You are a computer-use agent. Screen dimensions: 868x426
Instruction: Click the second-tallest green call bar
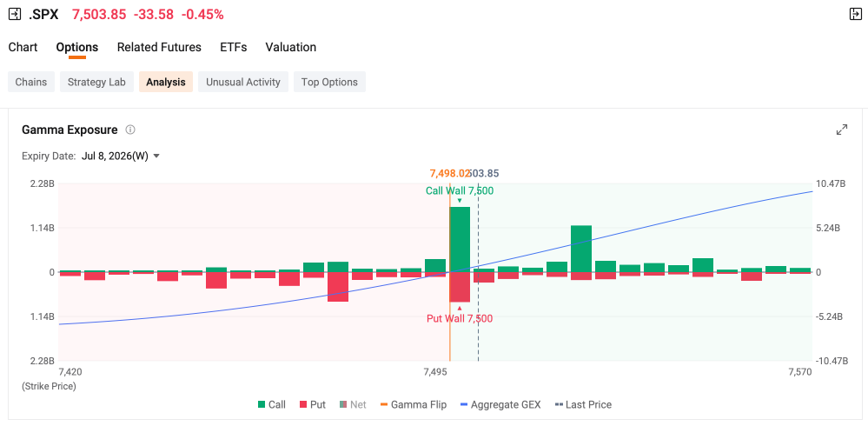[581, 248]
